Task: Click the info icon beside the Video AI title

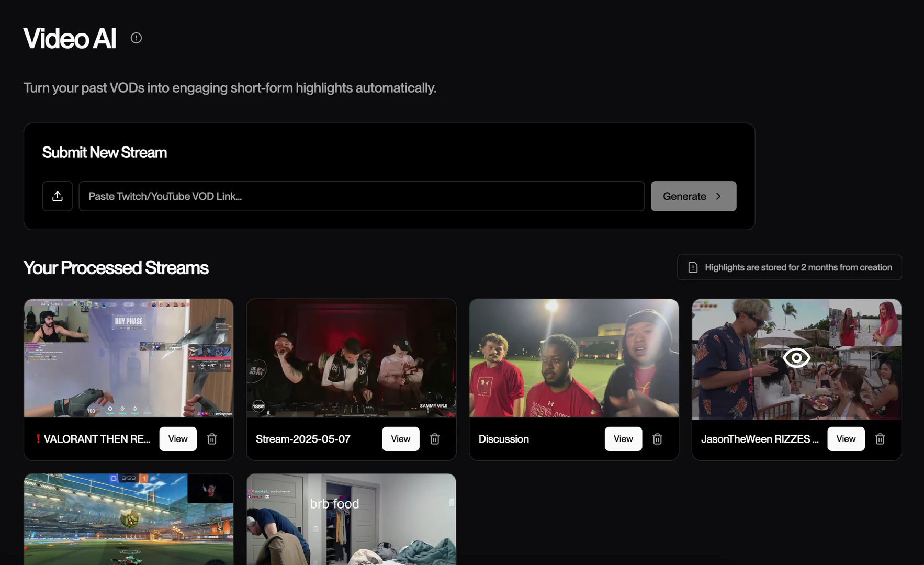Action: (x=136, y=37)
